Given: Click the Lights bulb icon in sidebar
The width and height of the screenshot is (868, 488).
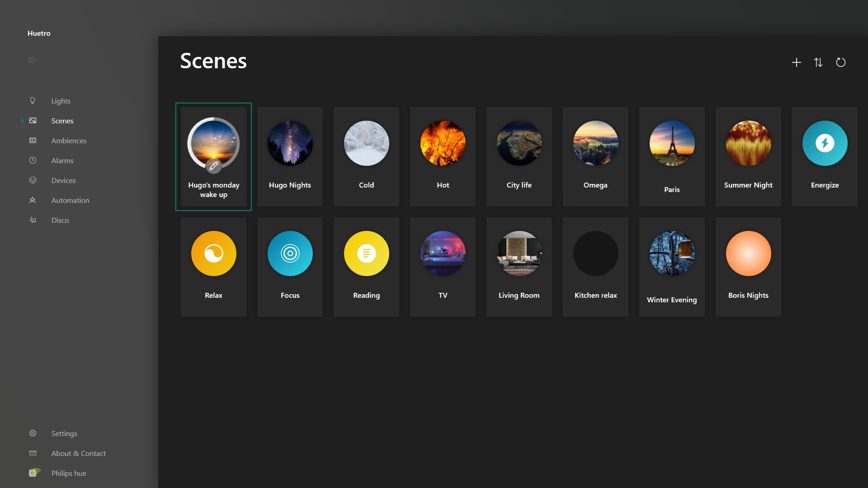Looking at the screenshot, I should pos(33,101).
